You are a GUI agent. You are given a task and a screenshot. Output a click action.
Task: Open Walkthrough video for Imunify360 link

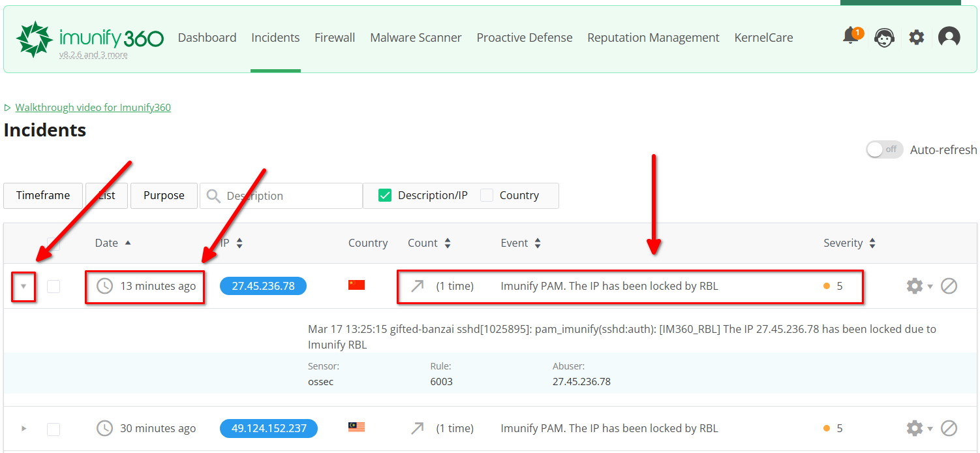(x=93, y=107)
